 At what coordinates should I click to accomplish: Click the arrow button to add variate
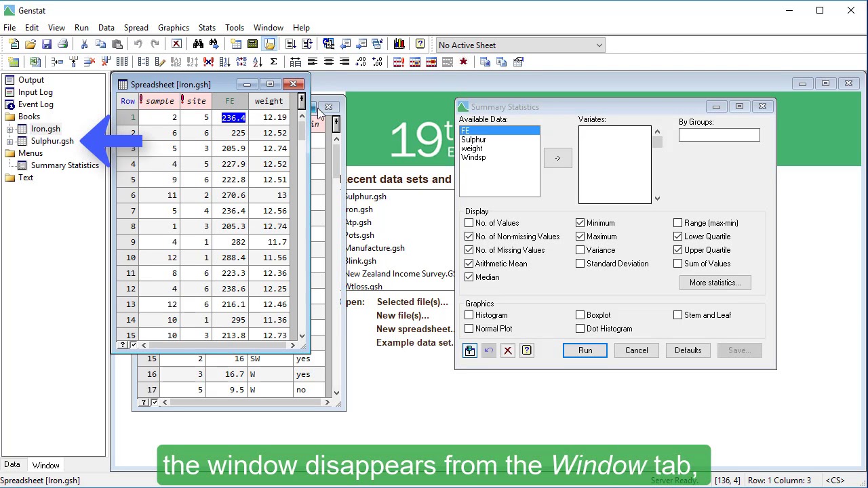point(557,158)
